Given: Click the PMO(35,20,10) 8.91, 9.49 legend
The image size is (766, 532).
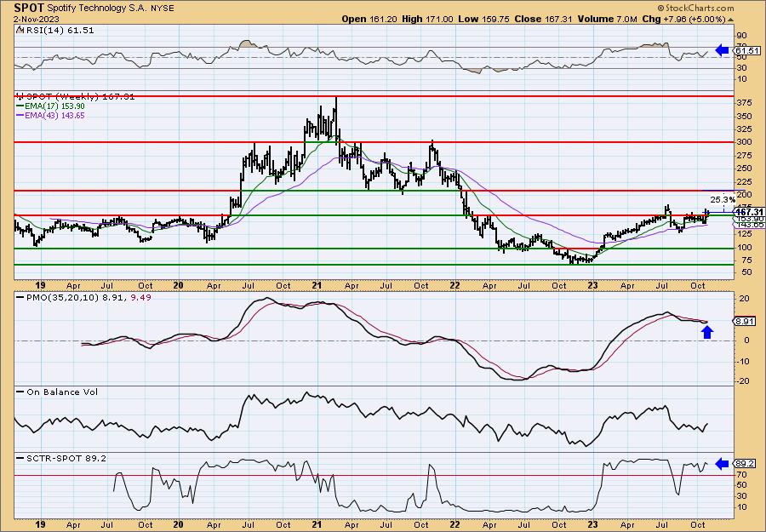Looking at the screenshot, I should [x=84, y=297].
